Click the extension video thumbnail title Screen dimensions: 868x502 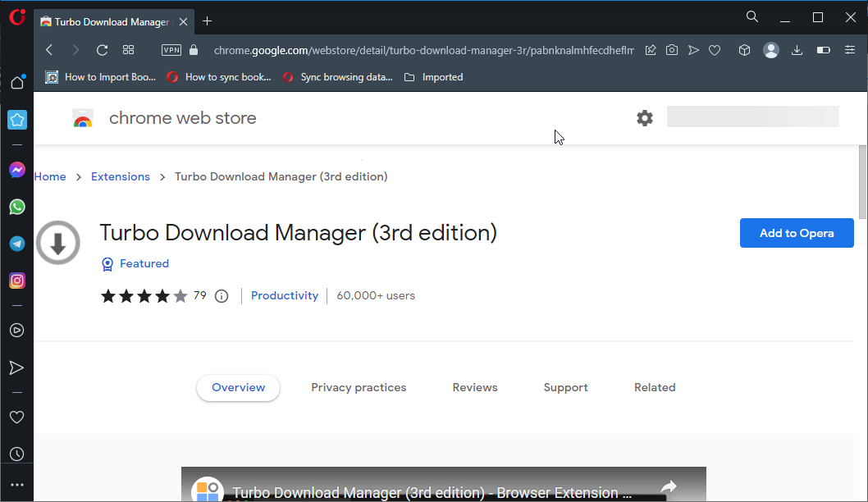click(432, 492)
